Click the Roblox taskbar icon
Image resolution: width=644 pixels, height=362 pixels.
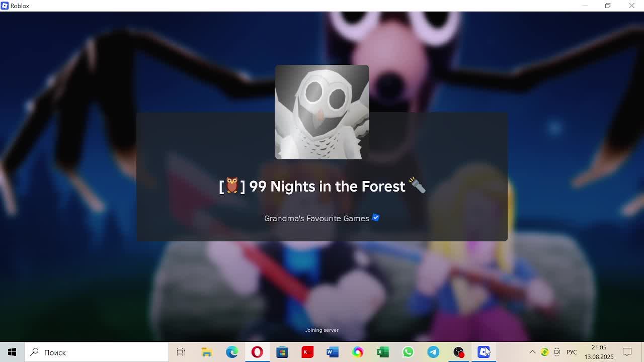click(x=484, y=352)
